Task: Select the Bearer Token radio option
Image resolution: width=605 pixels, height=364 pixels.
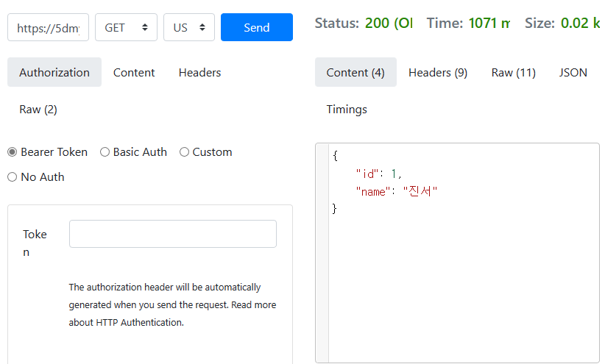Action: point(12,152)
